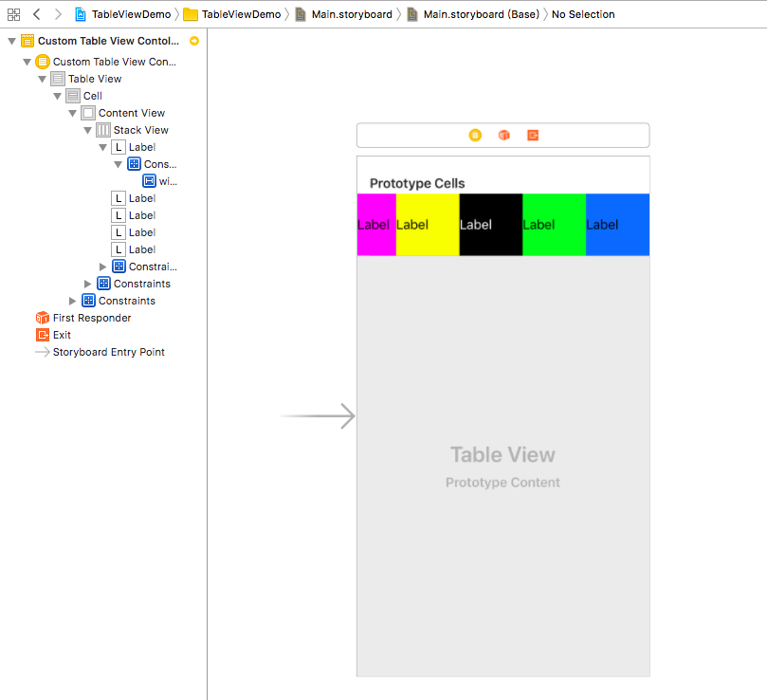Click the yellow view controller icon in scene dock

pos(475,135)
